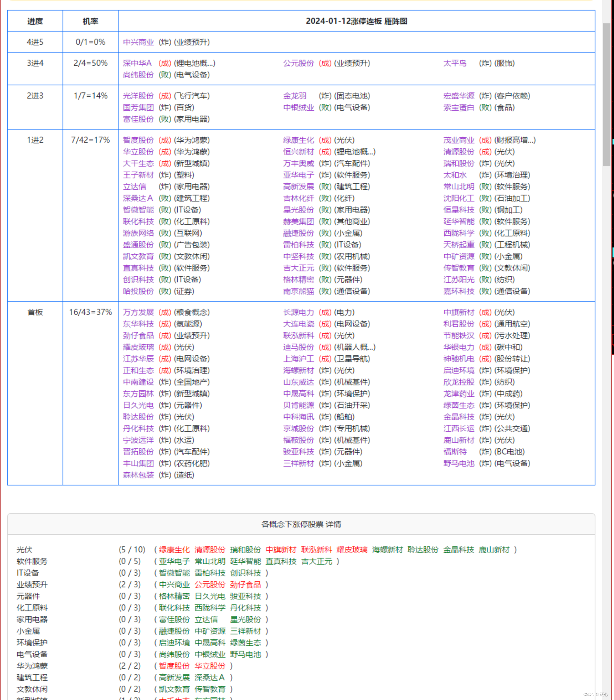Open 清源股份 in the 1进2 row

[459, 152]
